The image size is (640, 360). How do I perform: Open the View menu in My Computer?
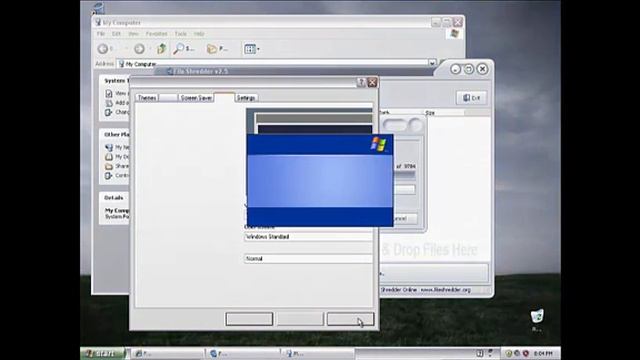click(133, 34)
